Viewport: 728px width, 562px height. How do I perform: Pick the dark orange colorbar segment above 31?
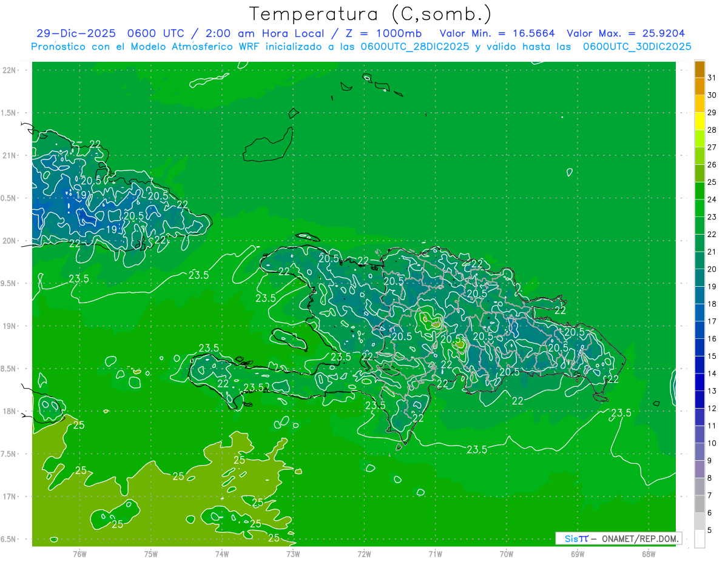[699, 69]
